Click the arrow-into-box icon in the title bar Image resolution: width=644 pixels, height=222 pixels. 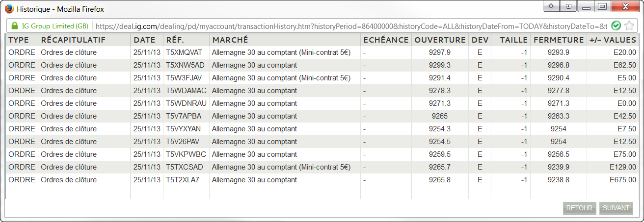click(x=568, y=6)
